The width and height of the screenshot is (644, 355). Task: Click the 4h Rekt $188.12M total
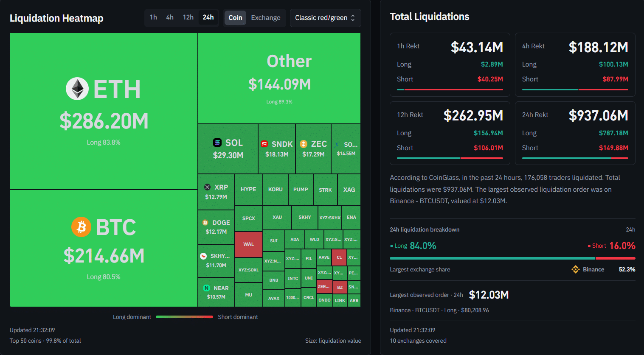tap(599, 47)
